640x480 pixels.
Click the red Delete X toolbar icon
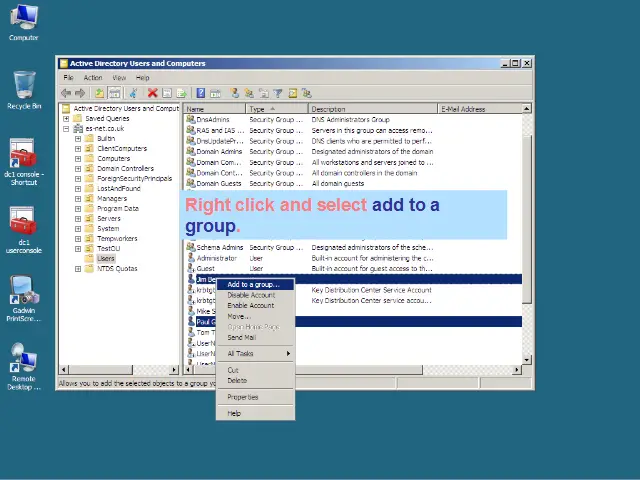tap(153, 93)
